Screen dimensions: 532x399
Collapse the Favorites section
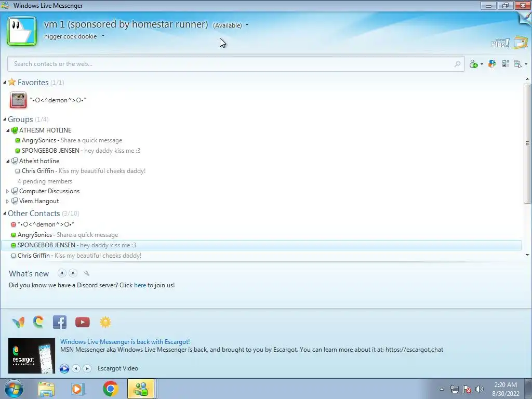pyautogui.click(x=5, y=83)
